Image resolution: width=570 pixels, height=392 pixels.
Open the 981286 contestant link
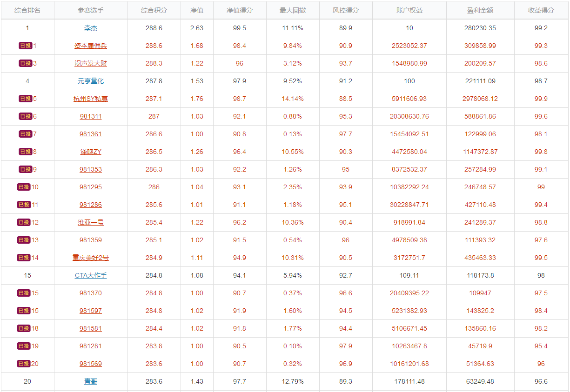tap(91, 205)
